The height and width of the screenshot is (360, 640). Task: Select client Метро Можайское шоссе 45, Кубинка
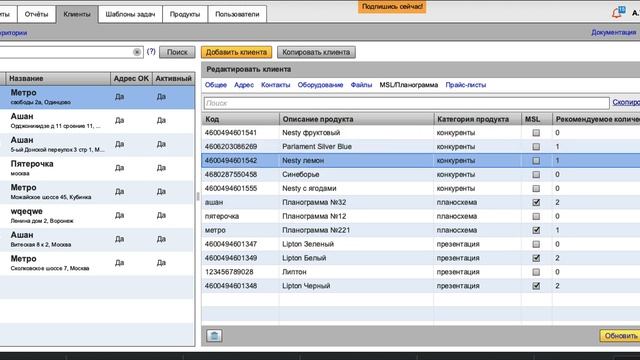pyautogui.click(x=97, y=192)
